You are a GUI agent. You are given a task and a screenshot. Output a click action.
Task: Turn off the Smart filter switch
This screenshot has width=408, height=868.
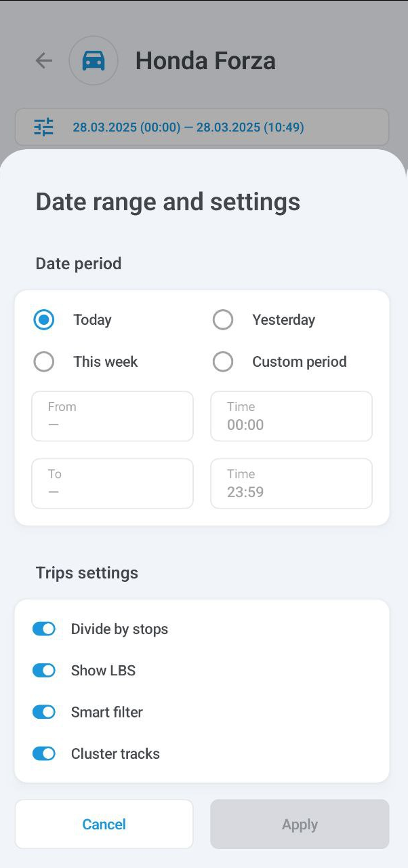pyautogui.click(x=44, y=711)
